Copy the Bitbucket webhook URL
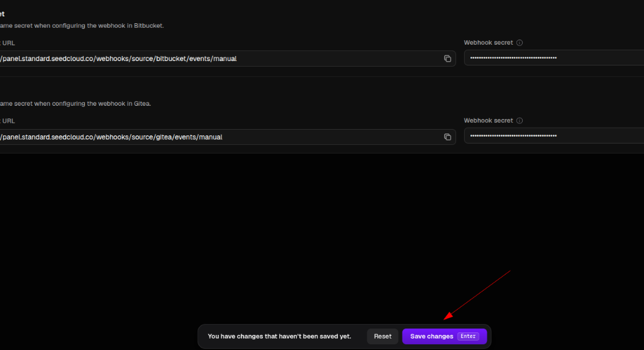Viewport: 644px width, 350px height. point(447,59)
